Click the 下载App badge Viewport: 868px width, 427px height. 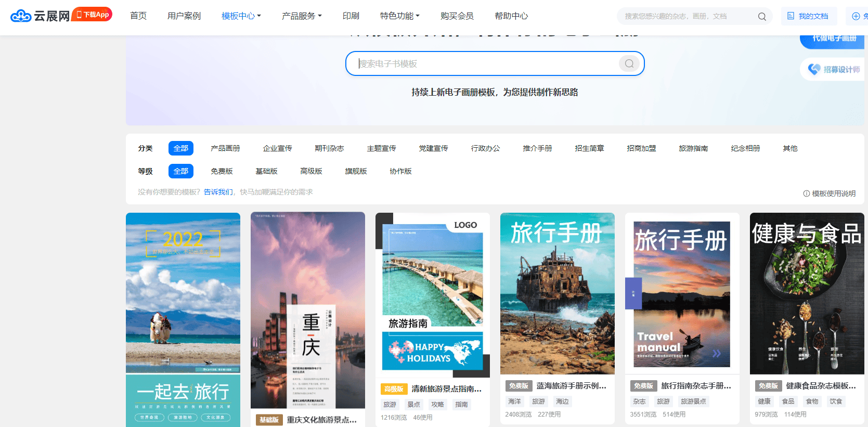click(92, 15)
